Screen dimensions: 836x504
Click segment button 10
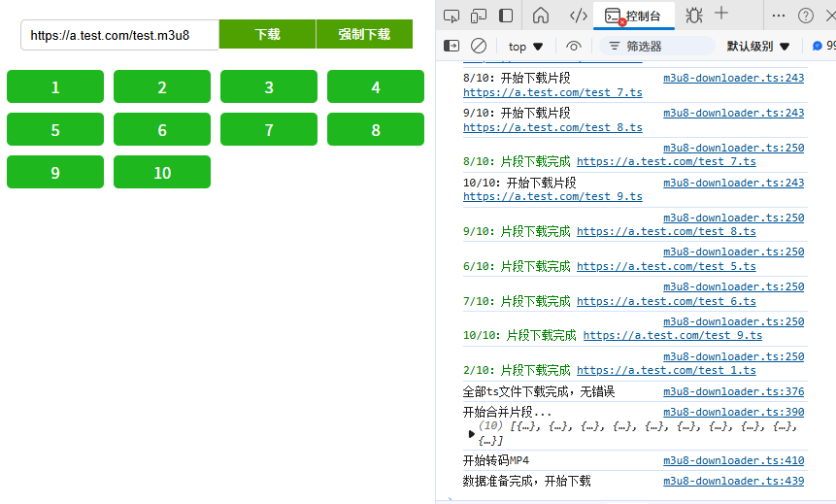click(162, 172)
